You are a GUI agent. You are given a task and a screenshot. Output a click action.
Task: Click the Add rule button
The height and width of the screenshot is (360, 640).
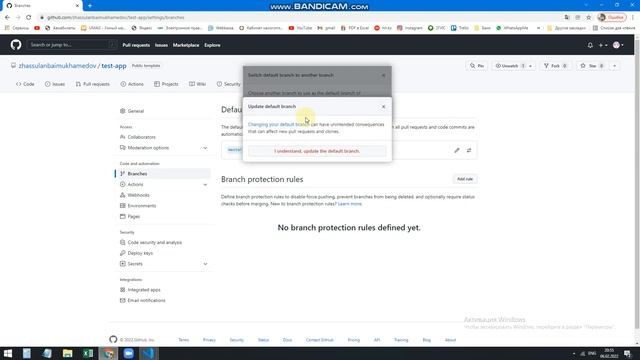click(465, 179)
